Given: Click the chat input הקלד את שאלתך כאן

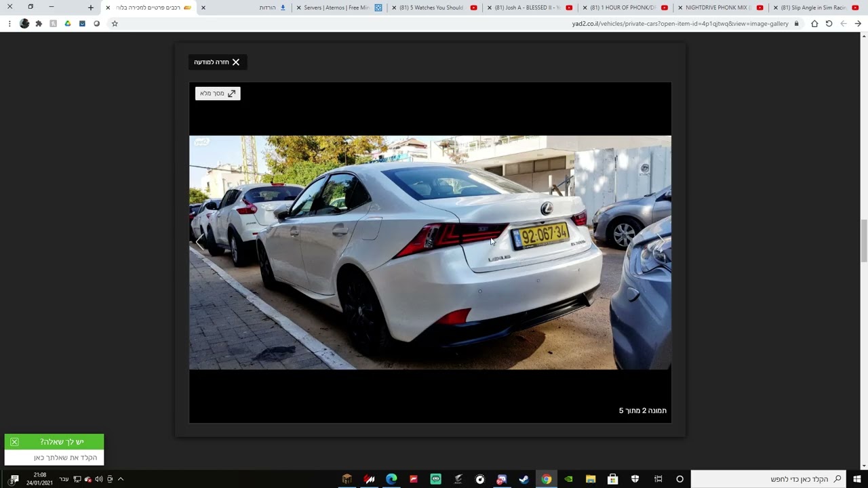Looking at the screenshot, I should point(54,457).
